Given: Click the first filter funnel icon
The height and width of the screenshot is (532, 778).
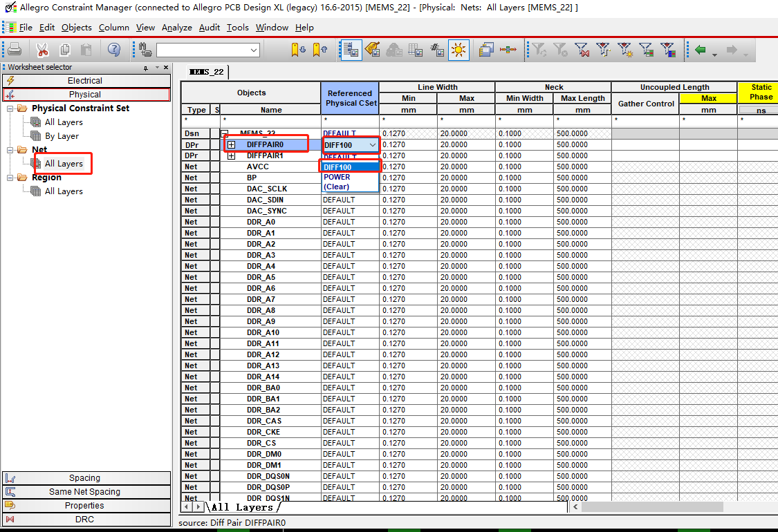Looking at the screenshot, I should click(539, 50).
